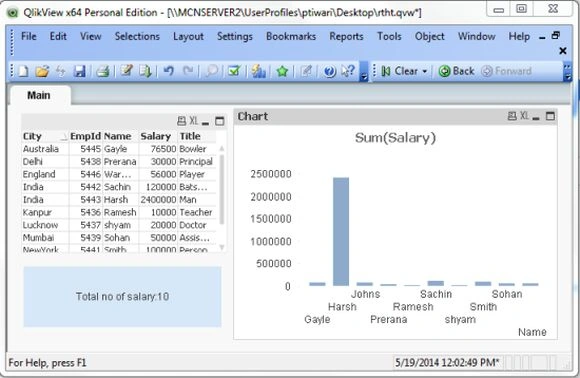Select the Harsh bar in the chart
580x378 pixels.
pos(341,232)
